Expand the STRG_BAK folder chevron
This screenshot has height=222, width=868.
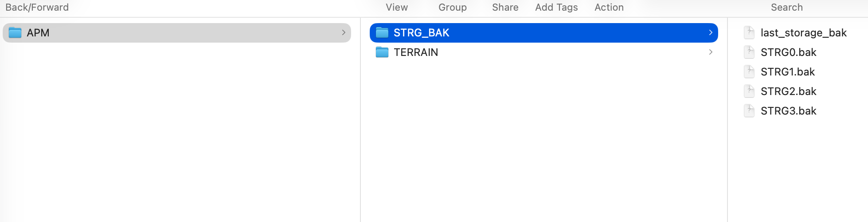pyautogui.click(x=711, y=33)
